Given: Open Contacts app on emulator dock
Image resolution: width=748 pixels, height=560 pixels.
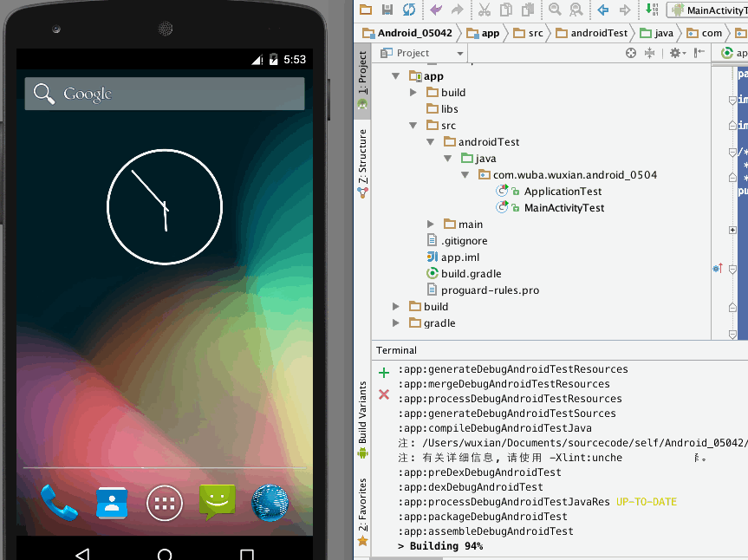Looking at the screenshot, I should 112,503.
